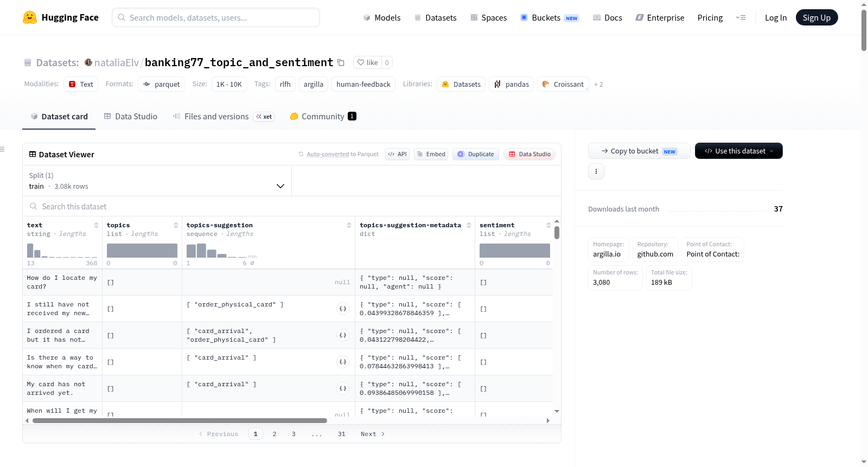Open nataliaElv's profile avatar
The width and height of the screenshot is (868, 467).
[88, 62]
